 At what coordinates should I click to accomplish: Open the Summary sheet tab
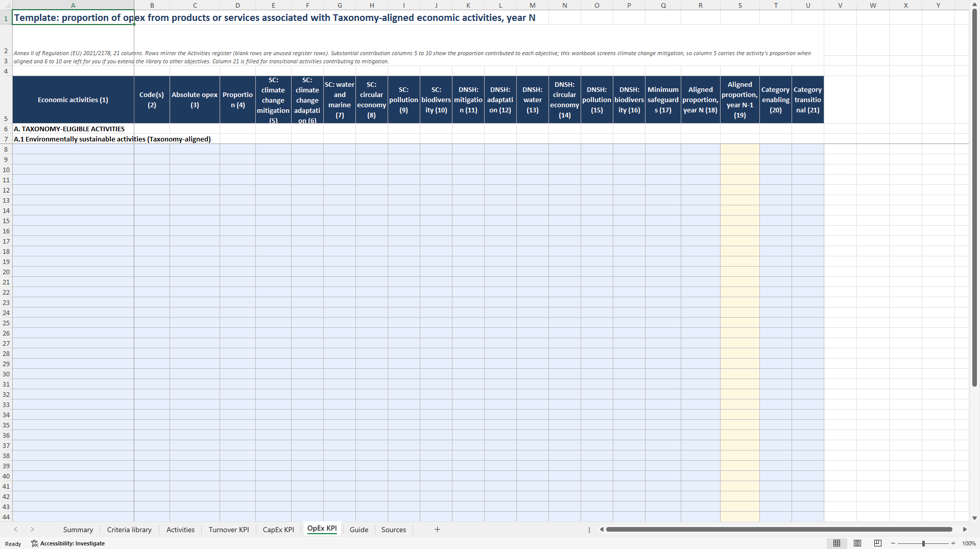click(x=78, y=530)
